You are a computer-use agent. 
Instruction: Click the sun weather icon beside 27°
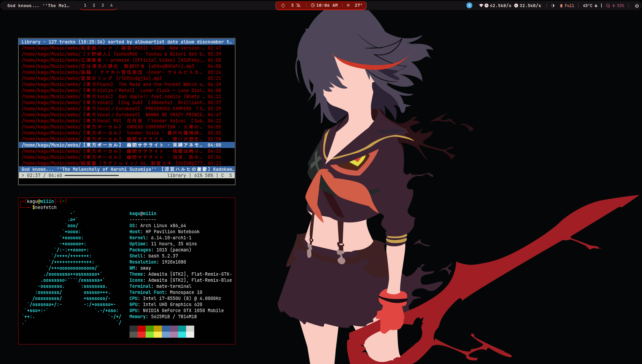coord(348,5)
